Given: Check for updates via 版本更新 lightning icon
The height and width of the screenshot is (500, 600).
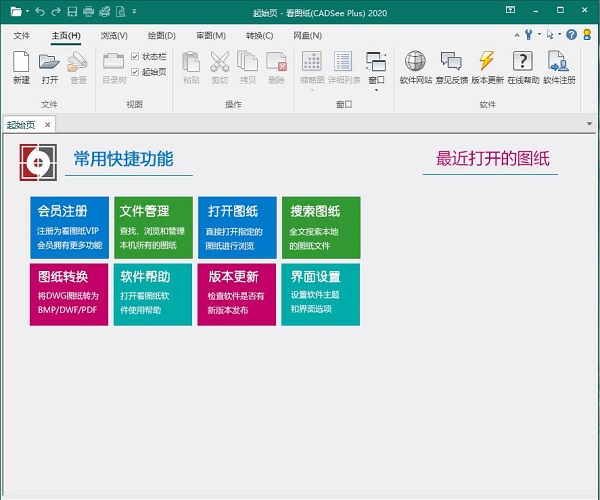Looking at the screenshot, I should [x=486, y=63].
